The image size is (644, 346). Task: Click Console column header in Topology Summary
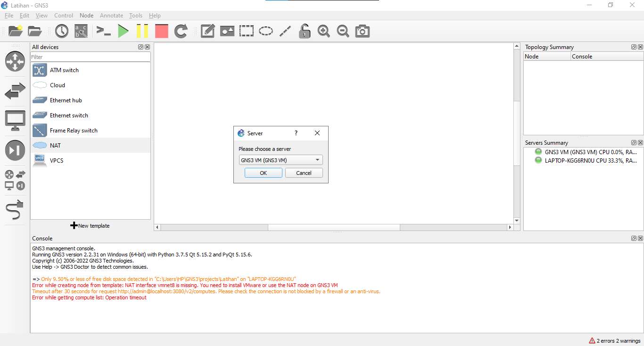(607, 57)
